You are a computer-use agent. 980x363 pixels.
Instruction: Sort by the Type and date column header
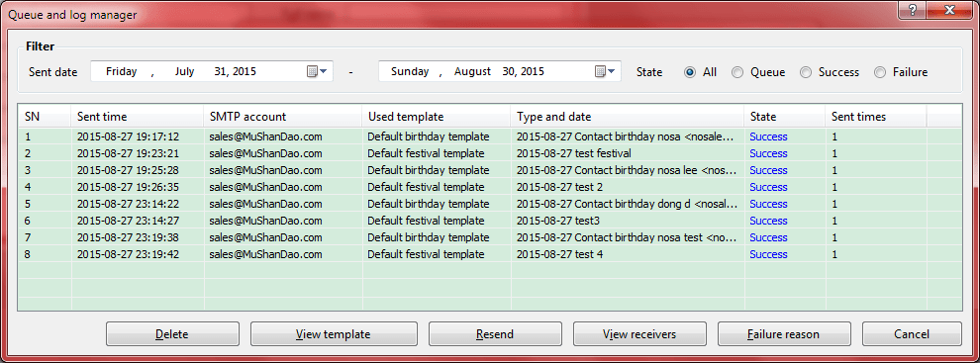629,116
